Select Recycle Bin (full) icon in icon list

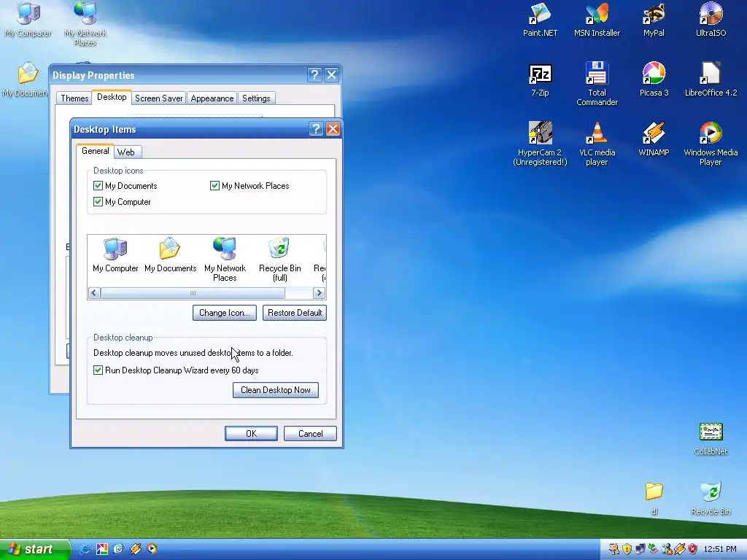point(279,260)
